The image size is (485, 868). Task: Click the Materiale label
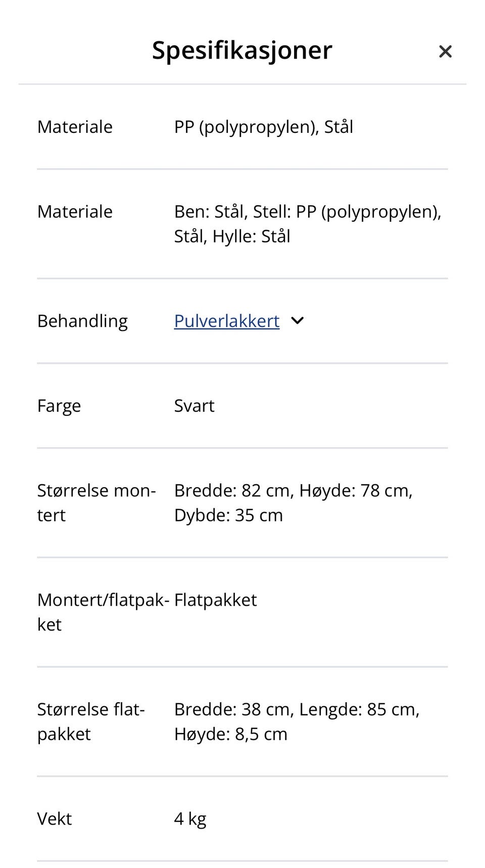(75, 127)
